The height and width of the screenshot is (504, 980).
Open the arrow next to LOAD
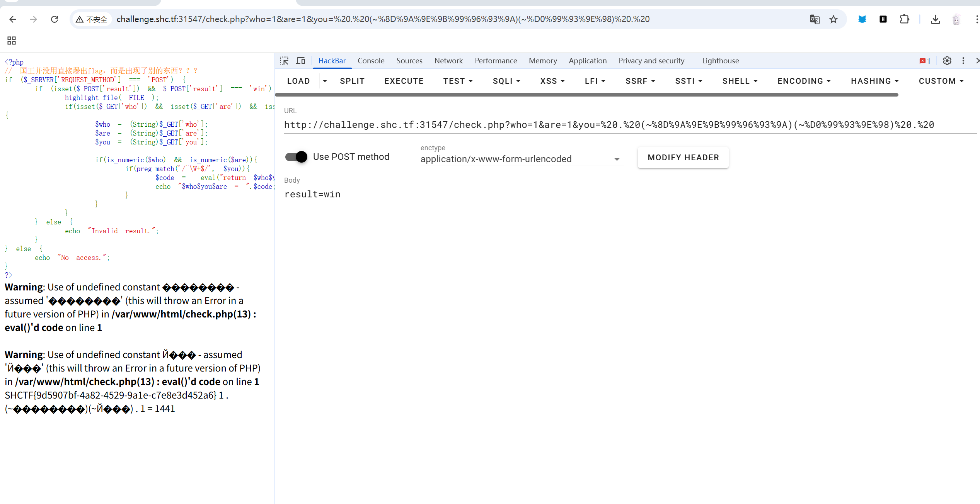click(x=325, y=81)
